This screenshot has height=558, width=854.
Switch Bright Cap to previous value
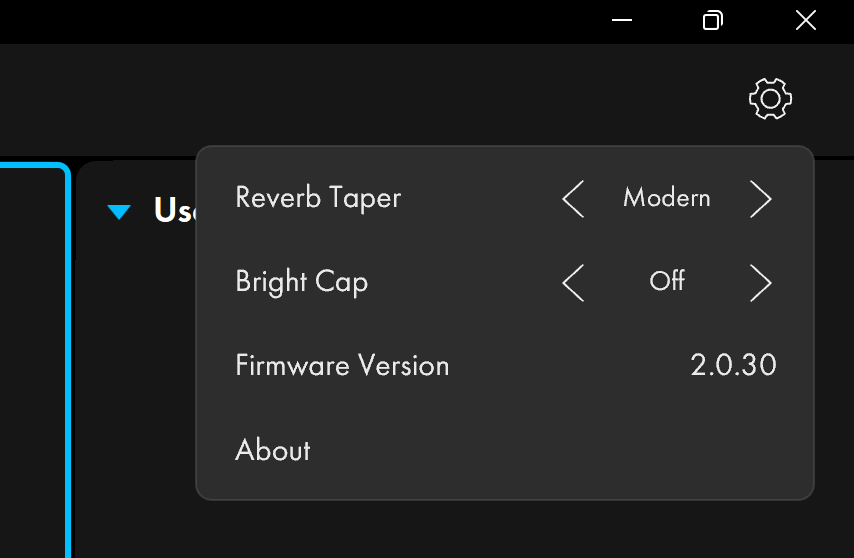click(x=573, y=283)
